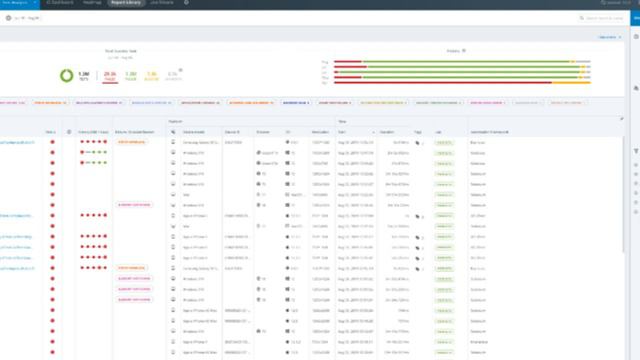640x360 pixels.
Task: Sort by Device model column header
Action: pos(194,132)
